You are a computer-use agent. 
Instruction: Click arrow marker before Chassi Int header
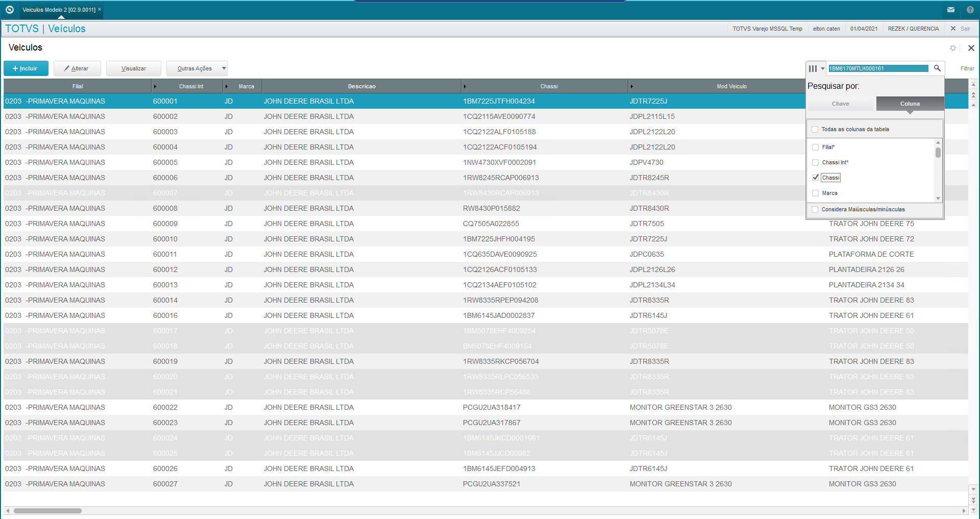coord(155,87)
